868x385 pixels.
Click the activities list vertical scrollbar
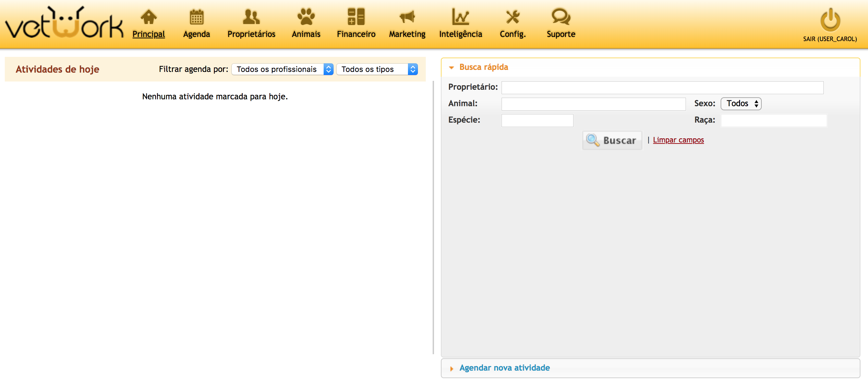click(433, 217)
